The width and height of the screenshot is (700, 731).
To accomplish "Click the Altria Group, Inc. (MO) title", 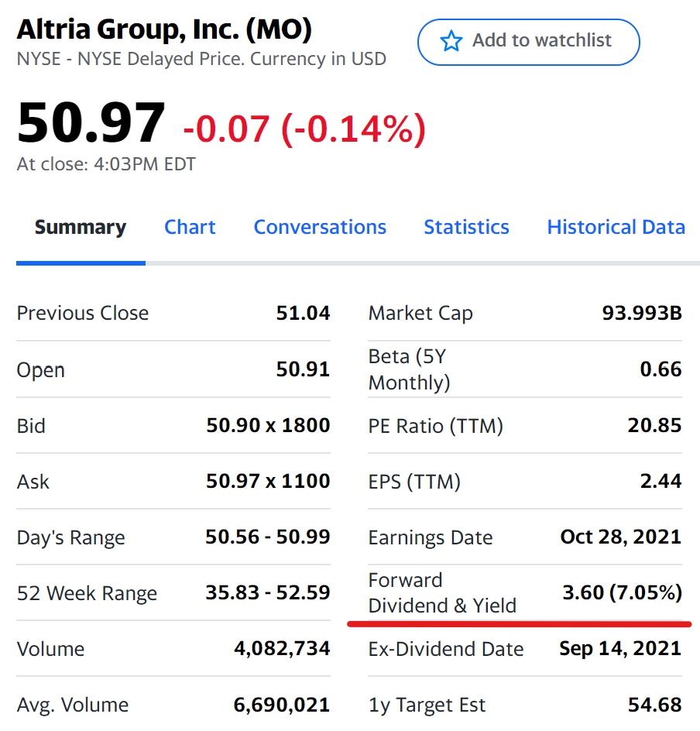I will [164, 29].
